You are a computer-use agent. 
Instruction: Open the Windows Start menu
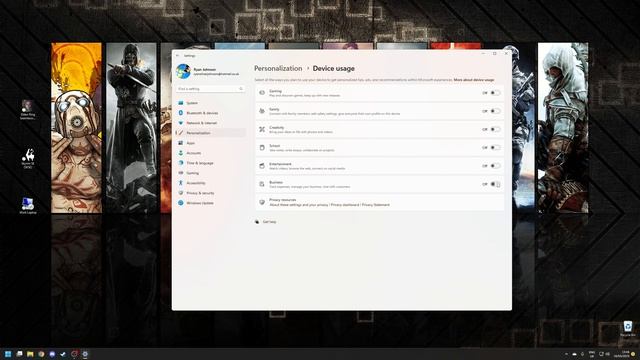point(8,354)
